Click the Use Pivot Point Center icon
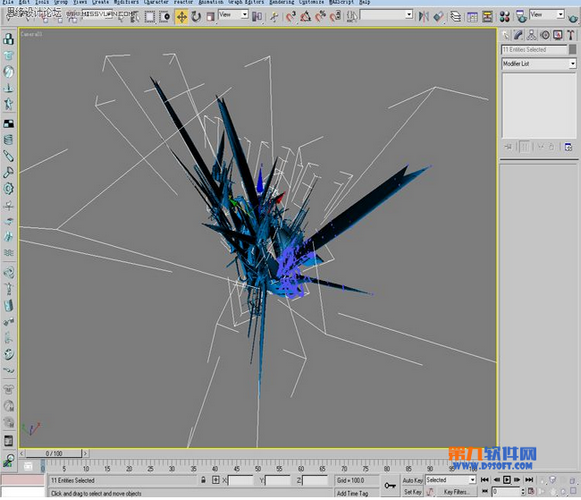 pos(257,17)
